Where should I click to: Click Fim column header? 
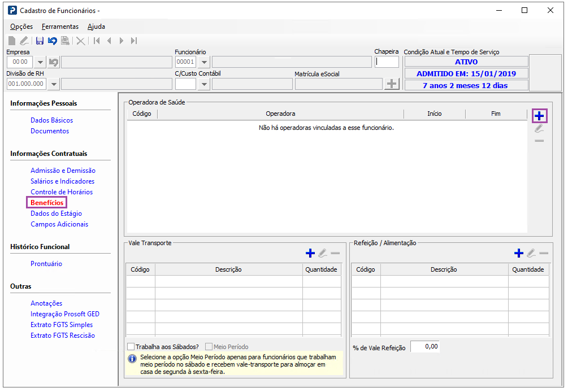pyautogui.click(x=496, y=114)
